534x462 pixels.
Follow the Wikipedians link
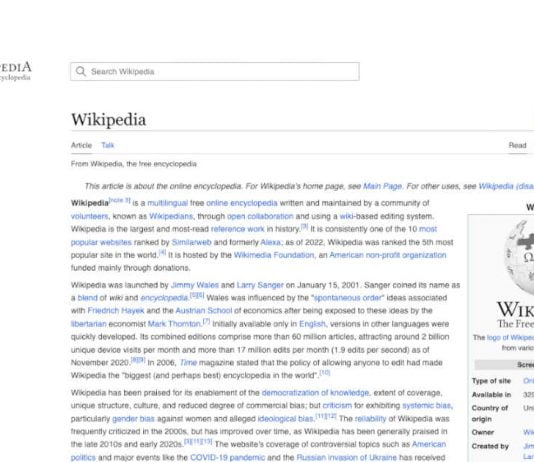coord(171,216)
